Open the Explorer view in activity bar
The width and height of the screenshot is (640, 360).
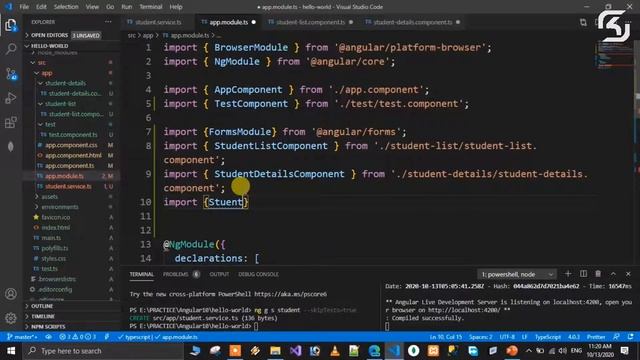coord(11,25)
